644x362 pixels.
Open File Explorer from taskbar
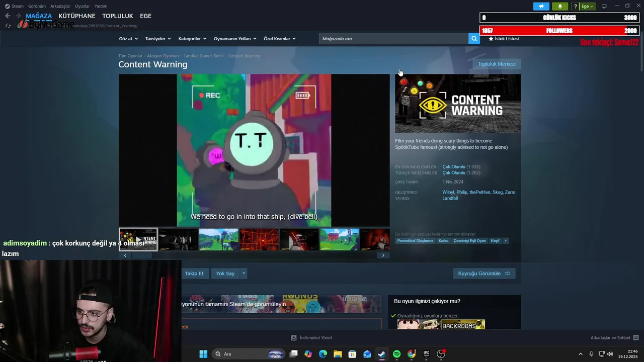point(338,354)
